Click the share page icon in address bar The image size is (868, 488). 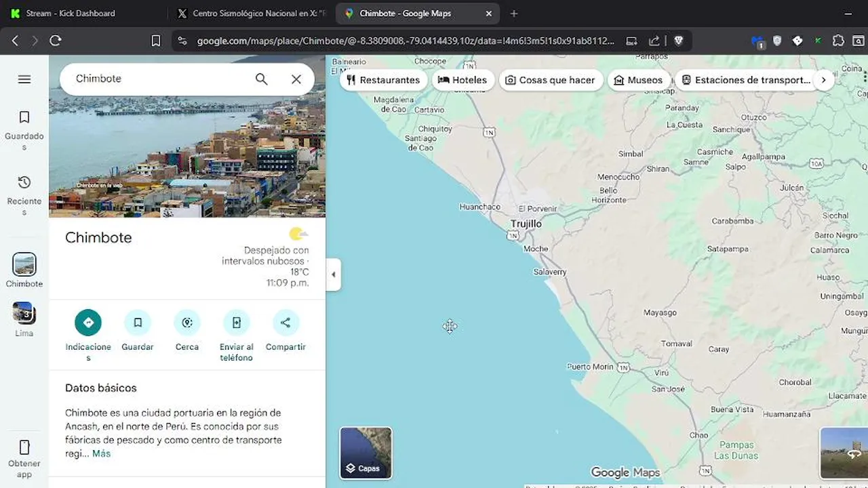coord(654,41)
